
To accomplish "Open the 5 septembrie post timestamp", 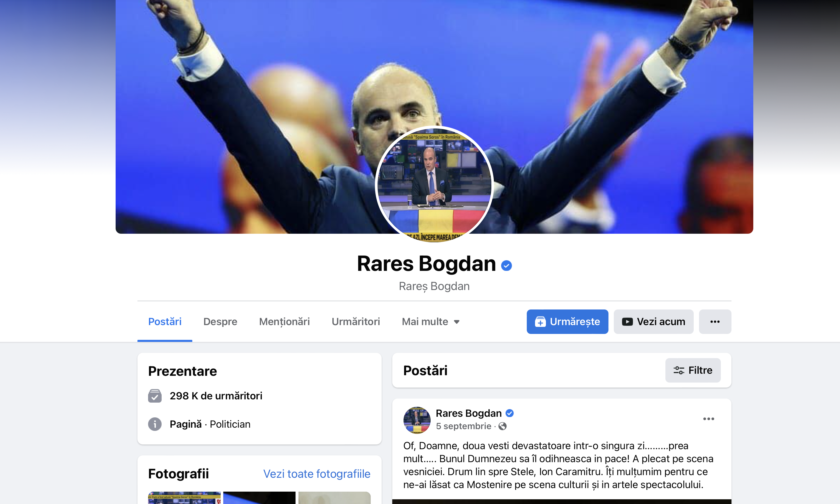I will (x=463, y=426).
